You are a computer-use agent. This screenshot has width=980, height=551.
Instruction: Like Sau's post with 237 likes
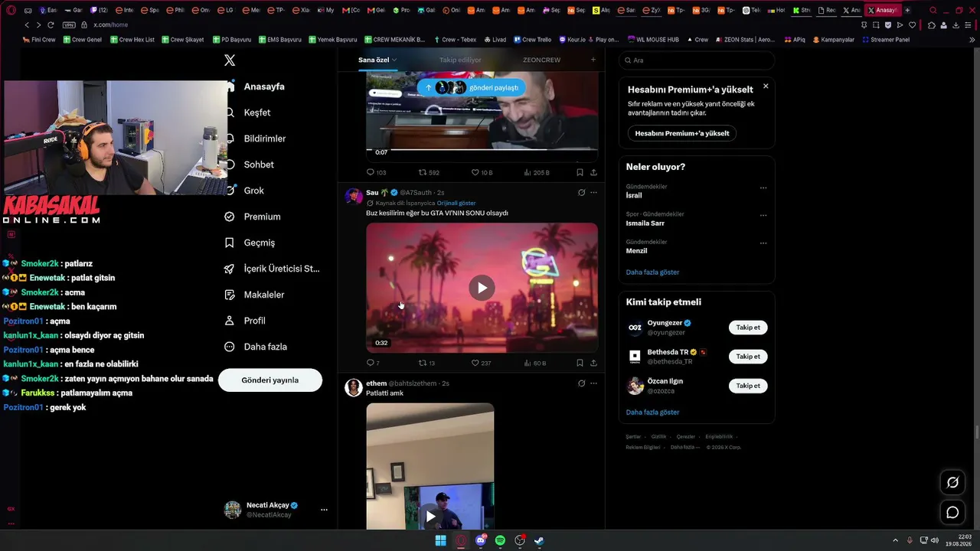point(481,363)
